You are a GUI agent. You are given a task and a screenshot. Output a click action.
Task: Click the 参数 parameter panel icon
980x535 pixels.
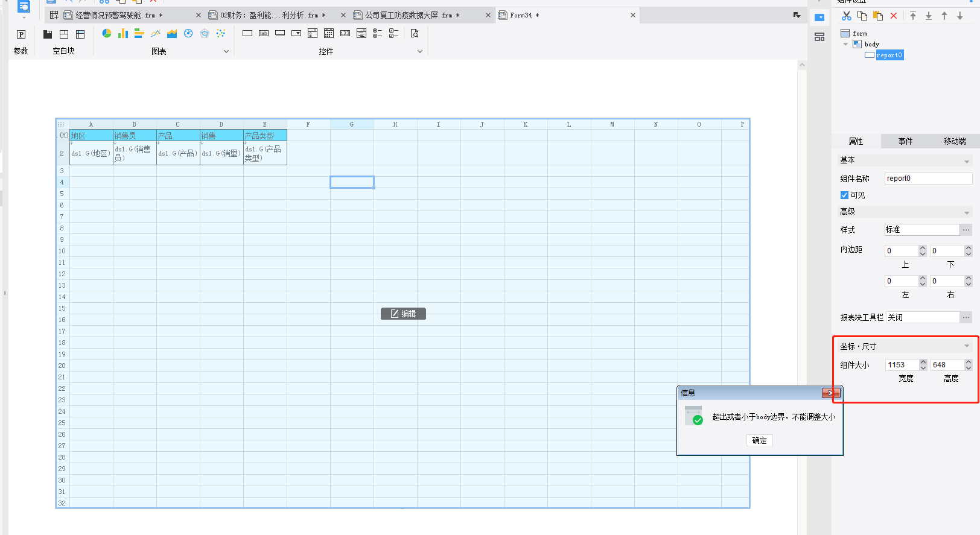pyautogui.click(x=21, y=34)
